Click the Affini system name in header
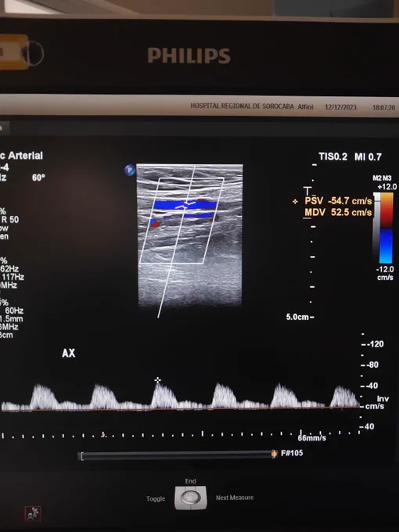Viewport: 399px width, 532px height. [305, 106]
